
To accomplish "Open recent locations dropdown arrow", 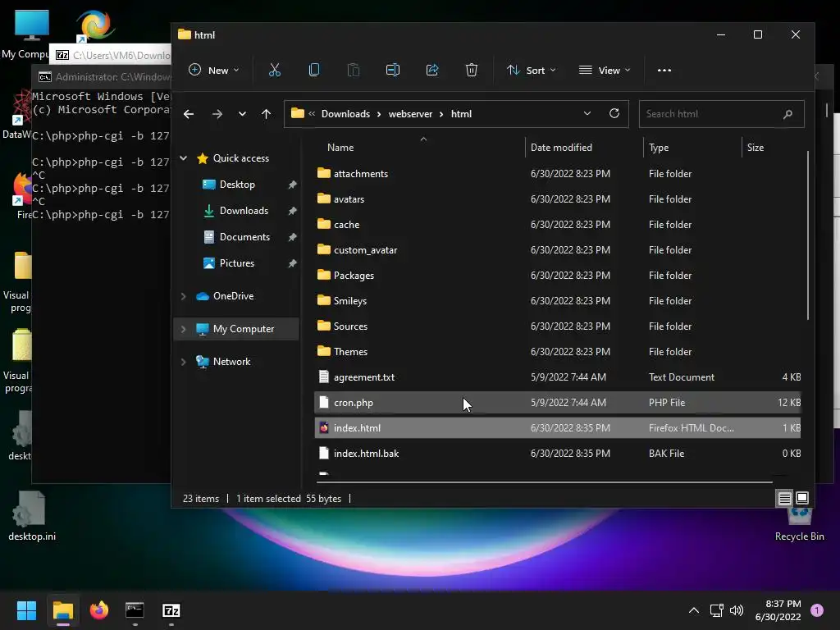I will click(x=242, y=114).
